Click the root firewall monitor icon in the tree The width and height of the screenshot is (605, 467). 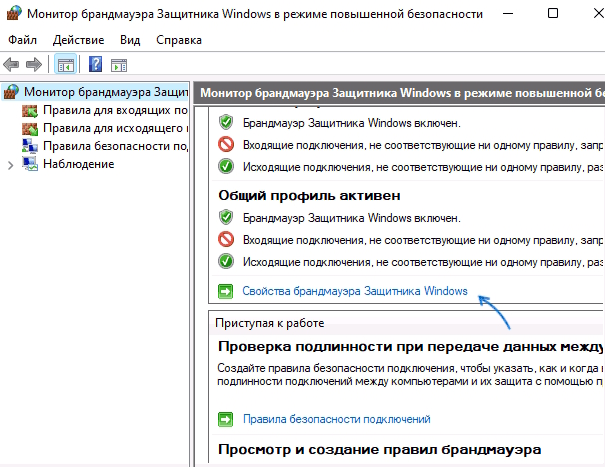tap(11, 92)
